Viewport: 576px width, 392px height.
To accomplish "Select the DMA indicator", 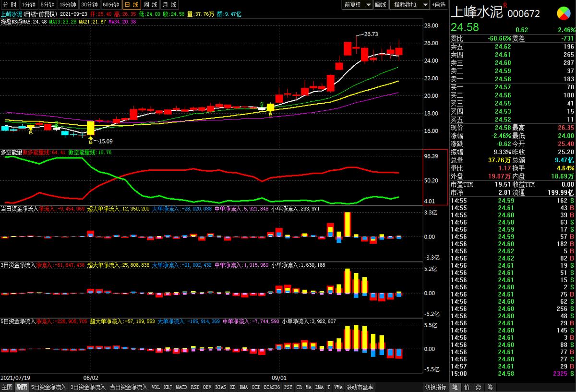I will (x=244, y=387).
